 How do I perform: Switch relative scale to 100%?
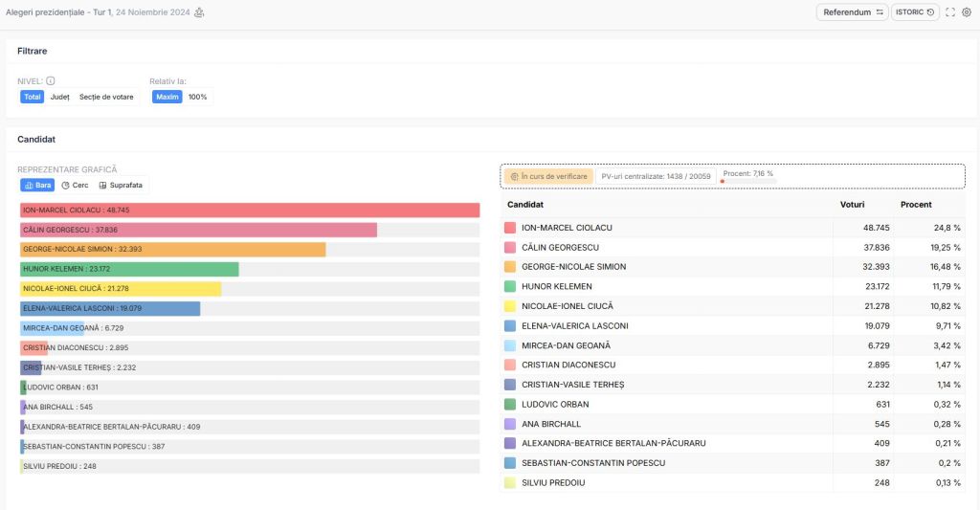(x=197, y=97)
